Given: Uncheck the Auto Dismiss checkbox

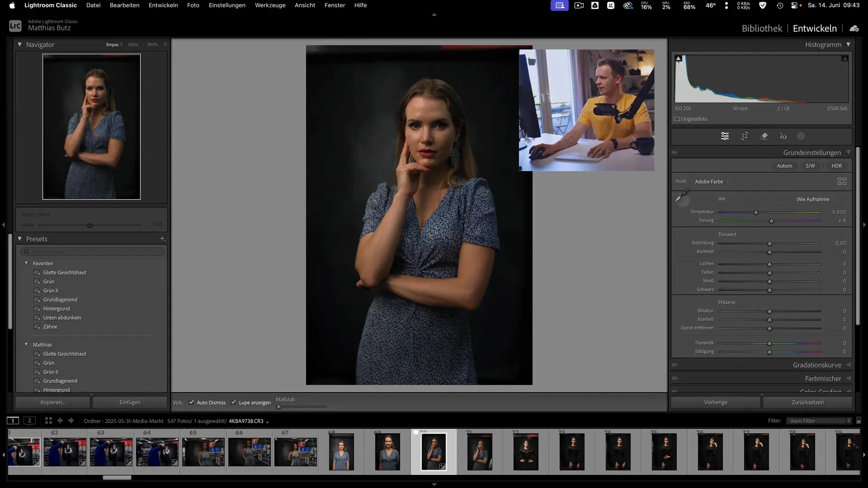Looking at the screenshot, I should (x=192, y=402).
